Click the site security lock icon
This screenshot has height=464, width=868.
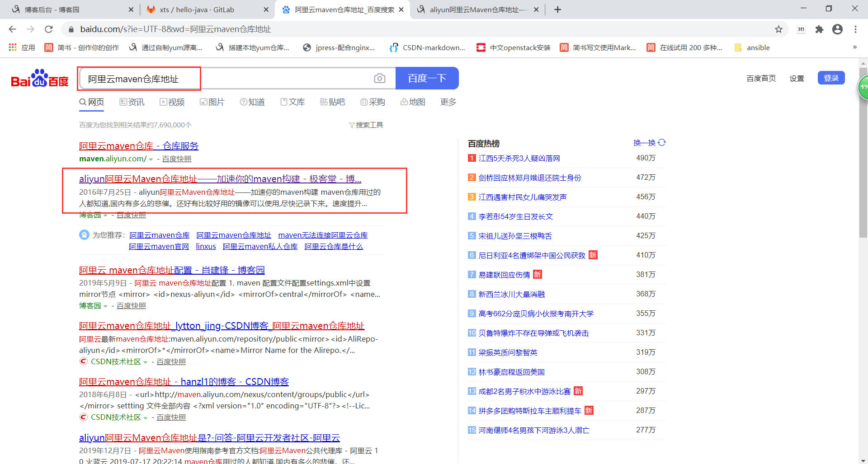71,29
